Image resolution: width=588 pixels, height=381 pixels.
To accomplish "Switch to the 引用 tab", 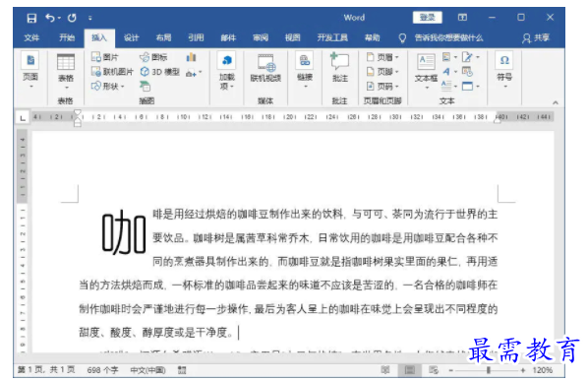I will 196,37.
